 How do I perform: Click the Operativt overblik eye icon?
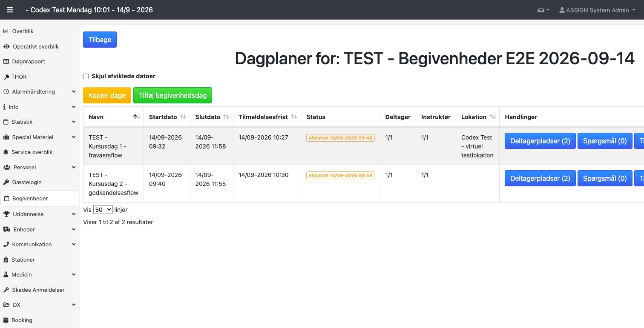point(6,46)
